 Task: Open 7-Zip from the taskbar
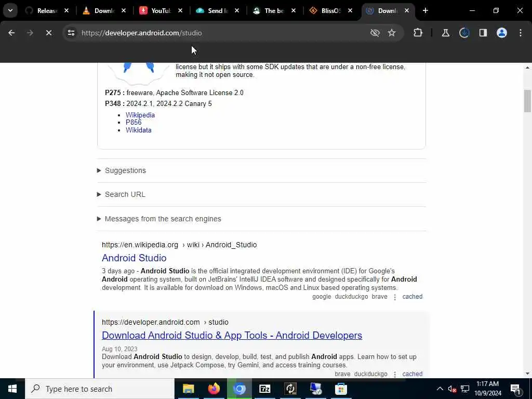point(264,389)
